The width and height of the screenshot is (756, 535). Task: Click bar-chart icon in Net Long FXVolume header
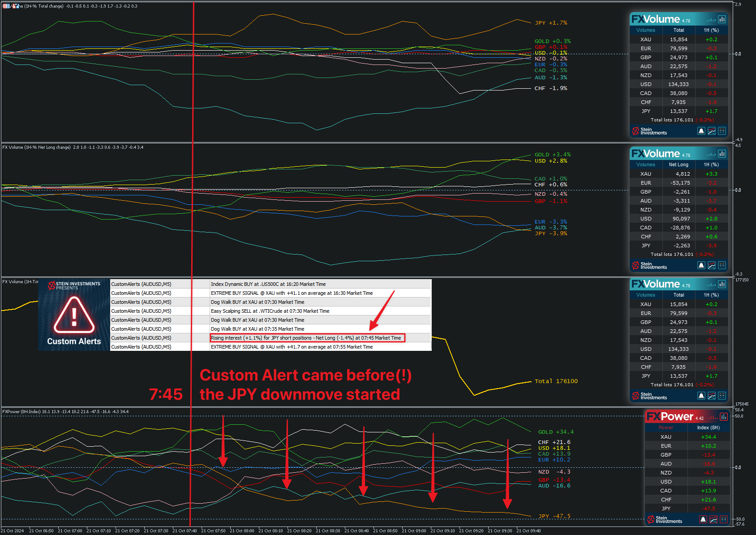coord(722,154)
